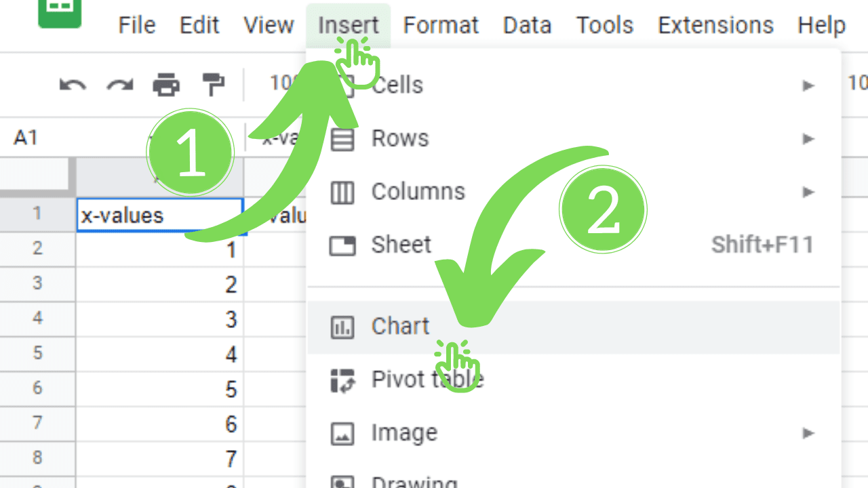Open the Extensions menu
Viewport: 868px width, 488px height.
tap(715, 25)
